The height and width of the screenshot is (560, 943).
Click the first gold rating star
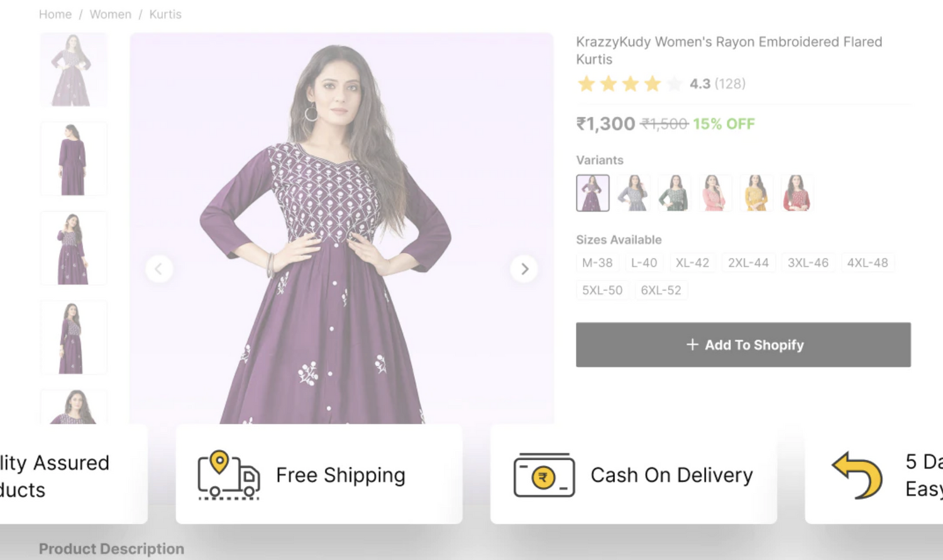click(586, 84)
